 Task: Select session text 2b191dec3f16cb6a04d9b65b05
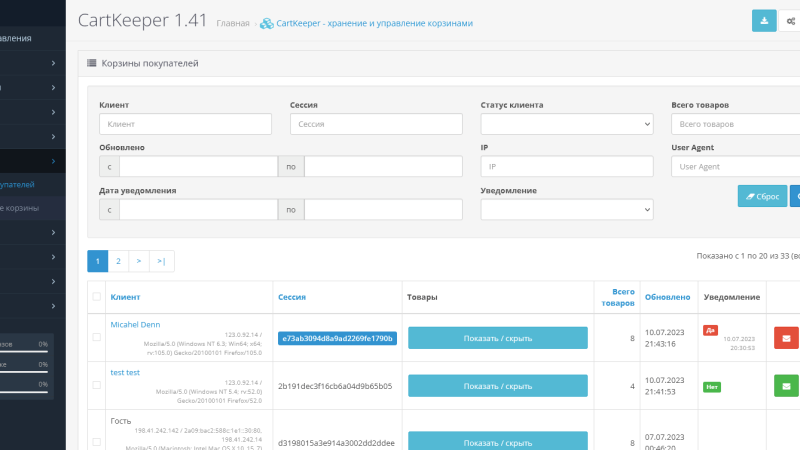pos(335,386)
